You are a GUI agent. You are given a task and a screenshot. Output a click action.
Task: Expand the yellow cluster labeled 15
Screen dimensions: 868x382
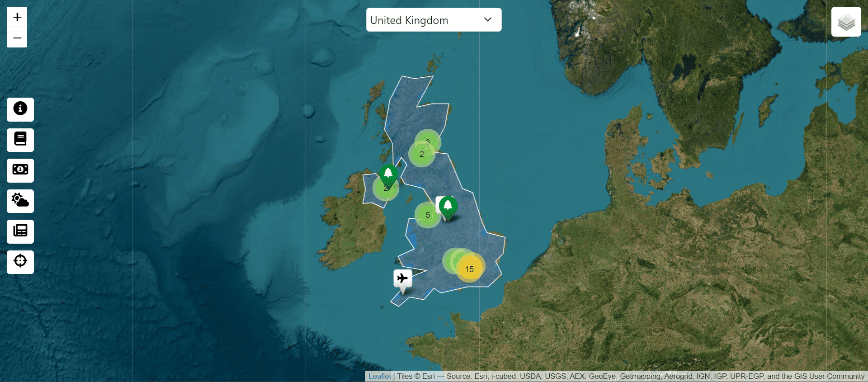click(470, 269)
